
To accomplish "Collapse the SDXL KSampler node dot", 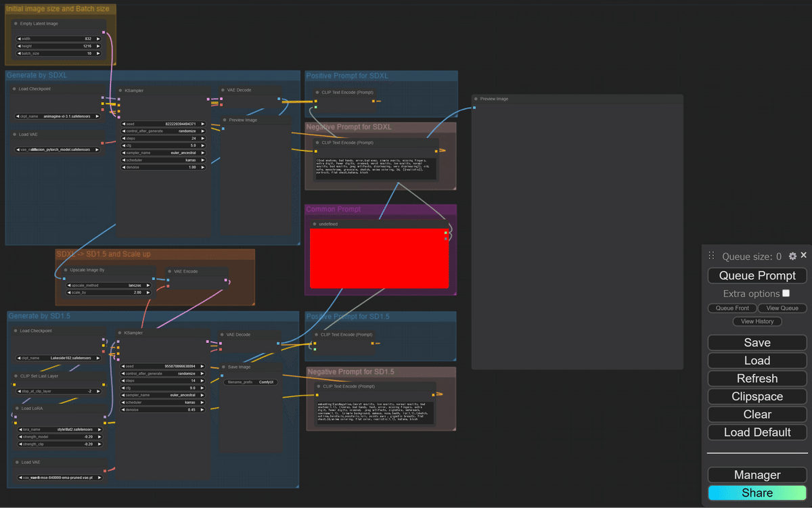I will [121, 90].
